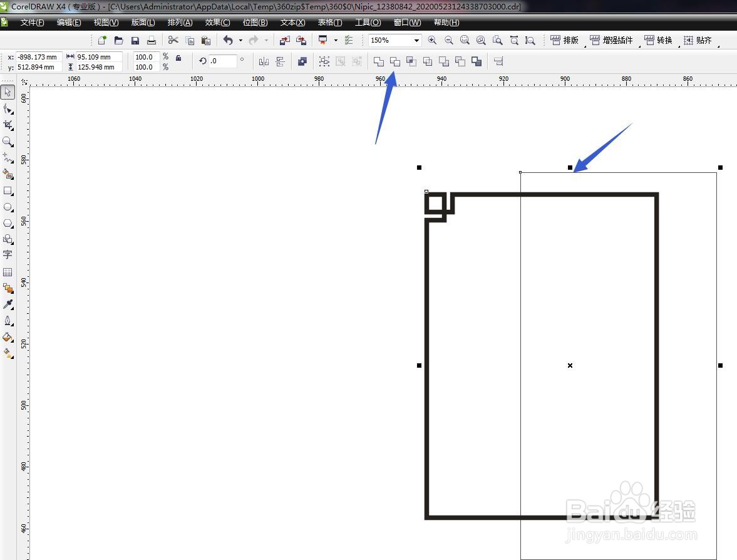Undo the last action
The width and height of the screenshot is (737, 560).
point(228,41)
